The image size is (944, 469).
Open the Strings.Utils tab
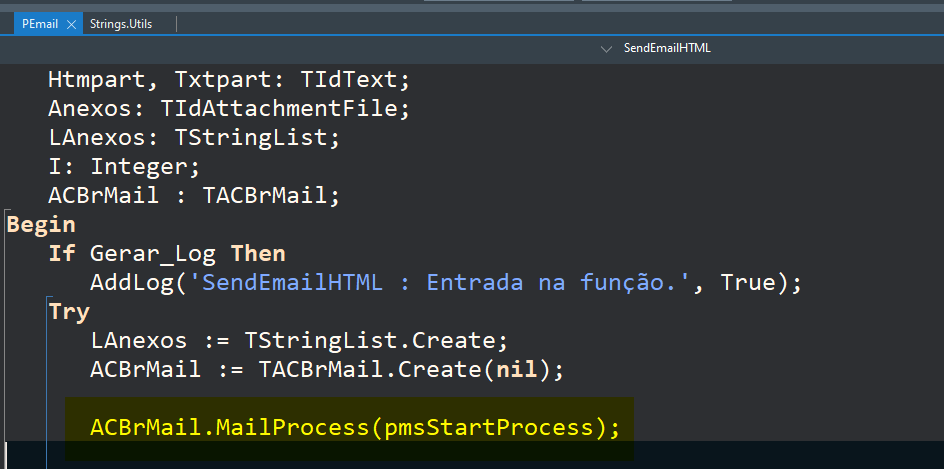point(121,24)
